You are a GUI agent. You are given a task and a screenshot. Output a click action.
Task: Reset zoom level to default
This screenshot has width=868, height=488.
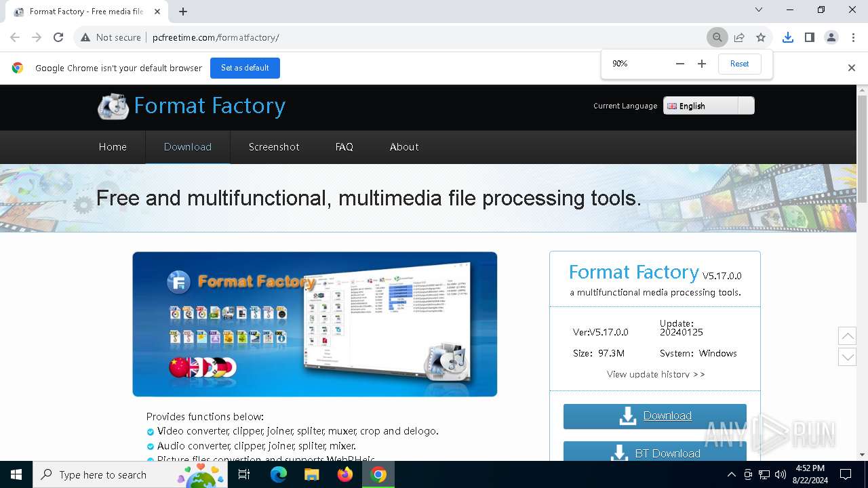tap(739, 64)
